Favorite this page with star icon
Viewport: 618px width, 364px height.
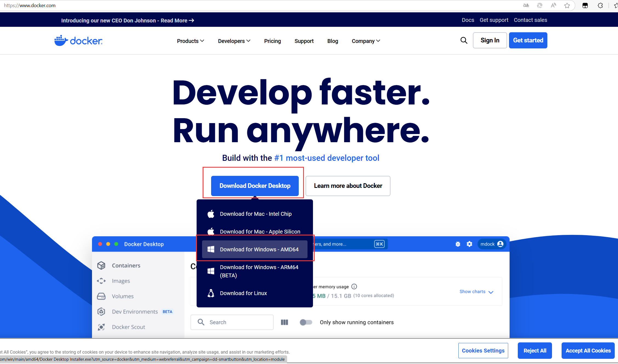click(567, 5)
